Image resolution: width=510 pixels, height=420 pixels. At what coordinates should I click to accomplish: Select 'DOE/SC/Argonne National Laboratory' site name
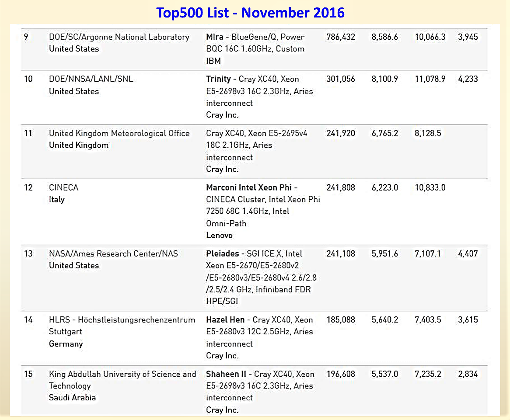pos(119,37)
